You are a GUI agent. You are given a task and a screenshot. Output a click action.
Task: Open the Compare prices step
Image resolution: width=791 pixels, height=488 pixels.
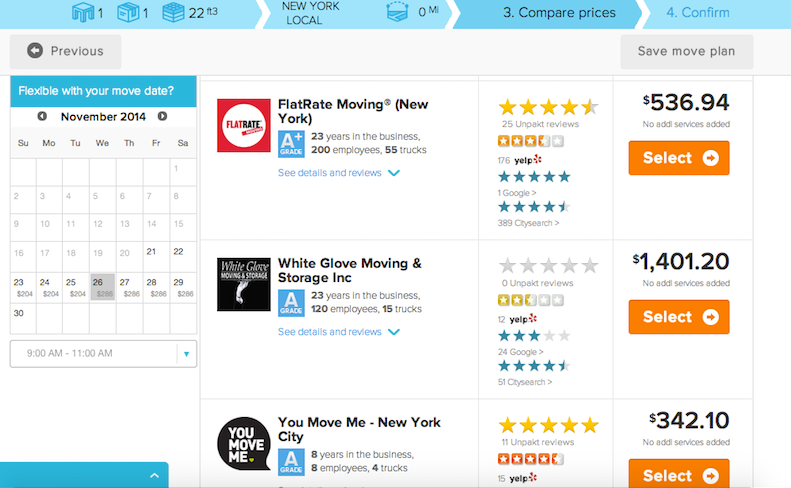[x=559, y=13]
